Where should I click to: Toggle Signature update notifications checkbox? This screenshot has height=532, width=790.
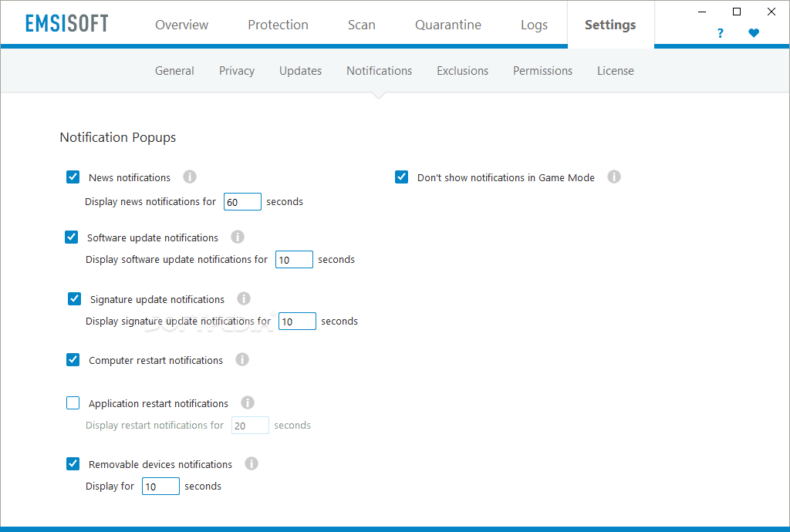(x=75, y=299)
